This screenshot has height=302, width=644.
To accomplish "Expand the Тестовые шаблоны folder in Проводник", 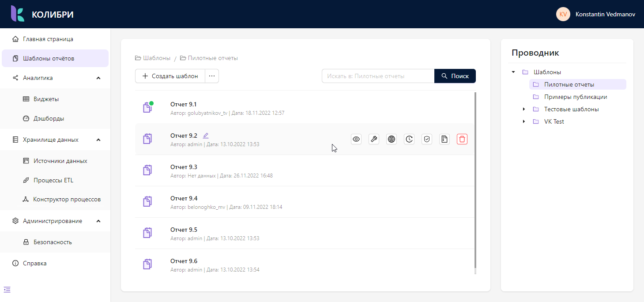I will point(524,109).
